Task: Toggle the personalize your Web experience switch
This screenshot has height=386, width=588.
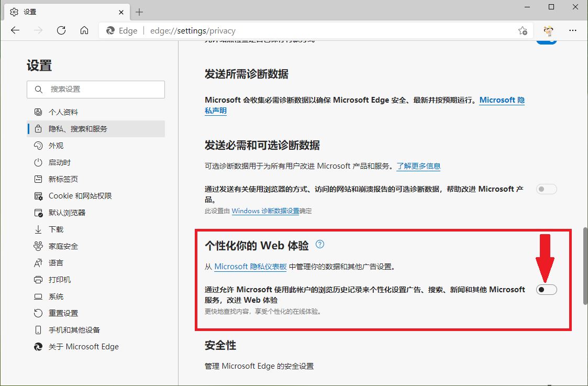Action: (546, 289)
